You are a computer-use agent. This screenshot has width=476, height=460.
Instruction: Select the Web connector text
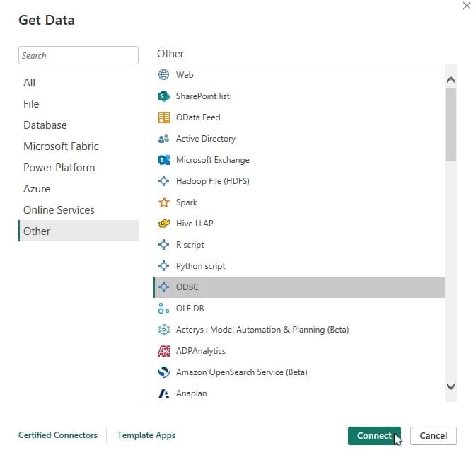(x=185, y=75)
